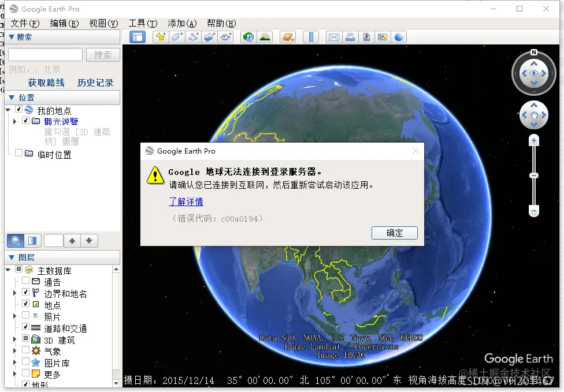The width and height of the screenshot is (564, 392).
Task: Click the Print icon in toolbar
Action: [x=350, y=37]
